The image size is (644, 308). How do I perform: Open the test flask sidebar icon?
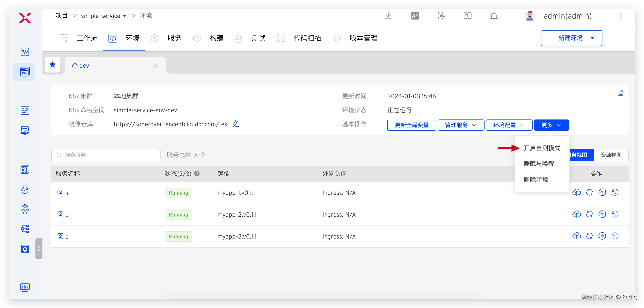[25, 189]
